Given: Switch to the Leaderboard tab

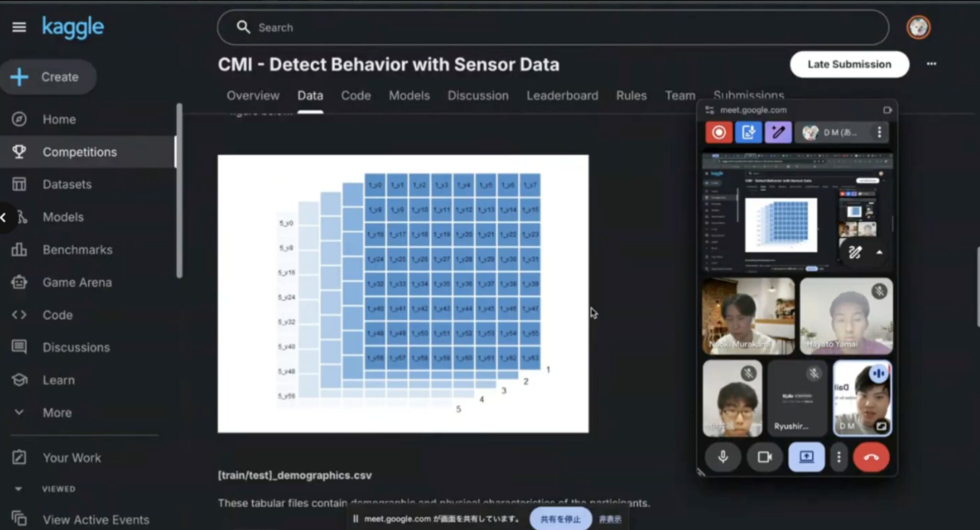Looking at the screenshot, I should pyautogui.click(x=562, y=96).
